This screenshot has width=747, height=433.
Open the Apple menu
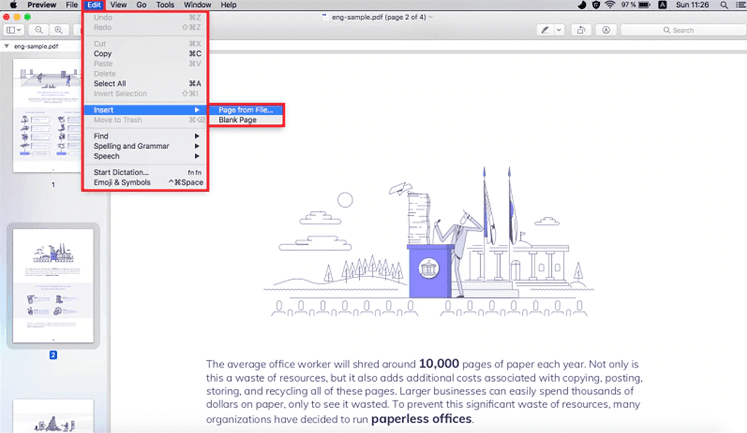13,5
